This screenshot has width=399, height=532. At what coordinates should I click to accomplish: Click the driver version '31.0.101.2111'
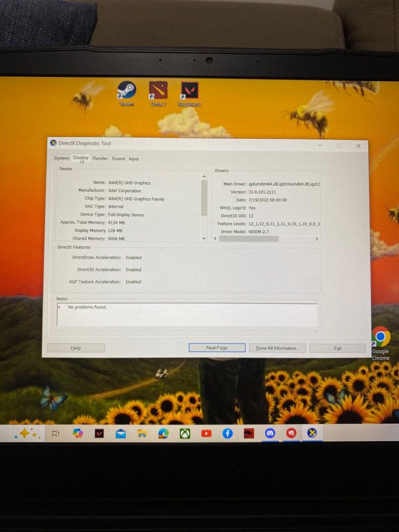[x=262, y=192]
